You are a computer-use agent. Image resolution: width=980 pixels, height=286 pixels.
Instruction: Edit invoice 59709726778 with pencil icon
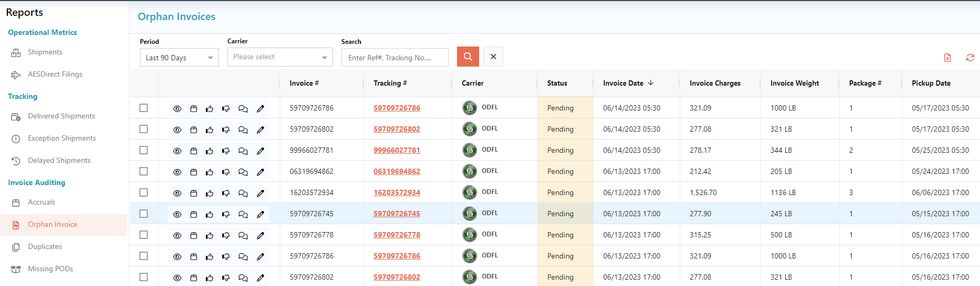[260, 235]
